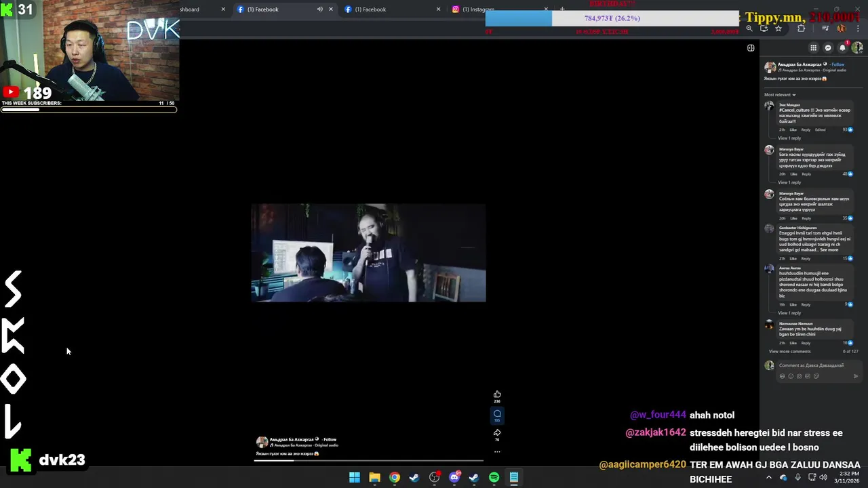Image resolution: width=868 pixels, height=488 pixels.
Task: Open a new tab with plus button
Action: click(x=561, y=9)
